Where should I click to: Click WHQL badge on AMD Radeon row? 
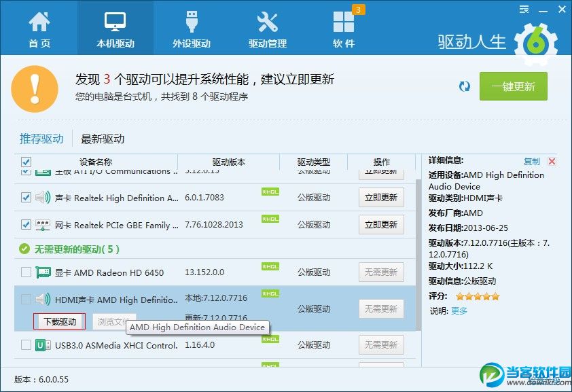coord(270,266)
